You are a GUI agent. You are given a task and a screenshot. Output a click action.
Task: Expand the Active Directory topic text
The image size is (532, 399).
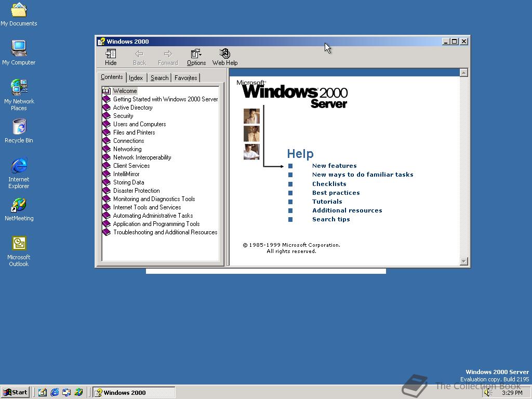click(x=132, y=108)
